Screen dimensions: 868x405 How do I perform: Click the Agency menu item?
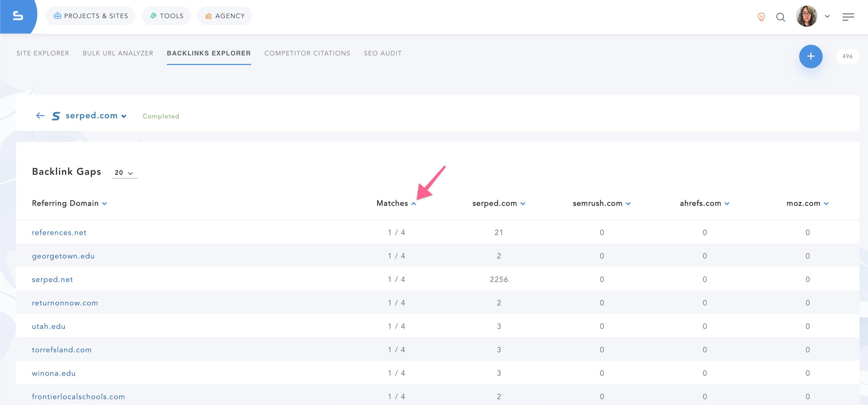pyautogui.click(x=230, y=15)
